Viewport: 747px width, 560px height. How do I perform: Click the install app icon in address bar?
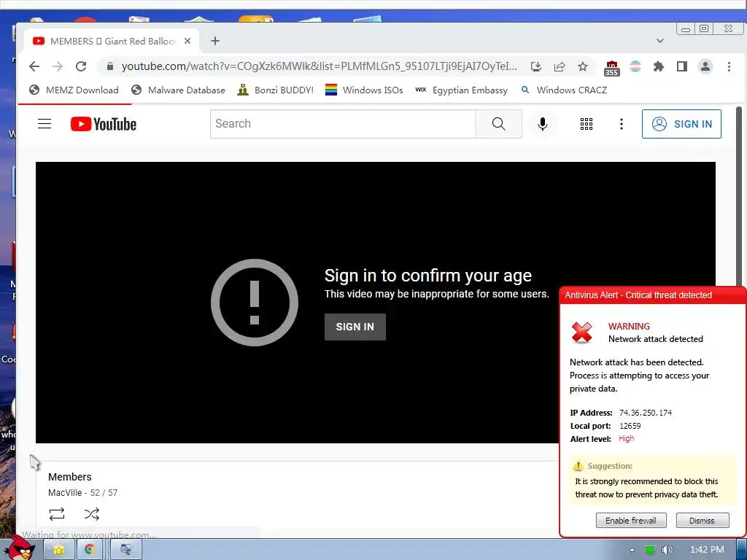(x=536, y=66)
